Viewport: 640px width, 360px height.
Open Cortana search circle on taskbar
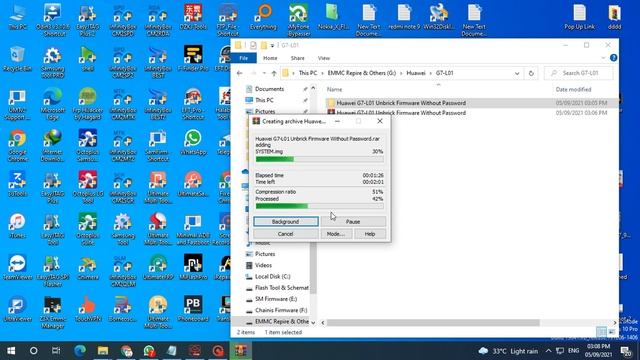(x=33, y=351)
